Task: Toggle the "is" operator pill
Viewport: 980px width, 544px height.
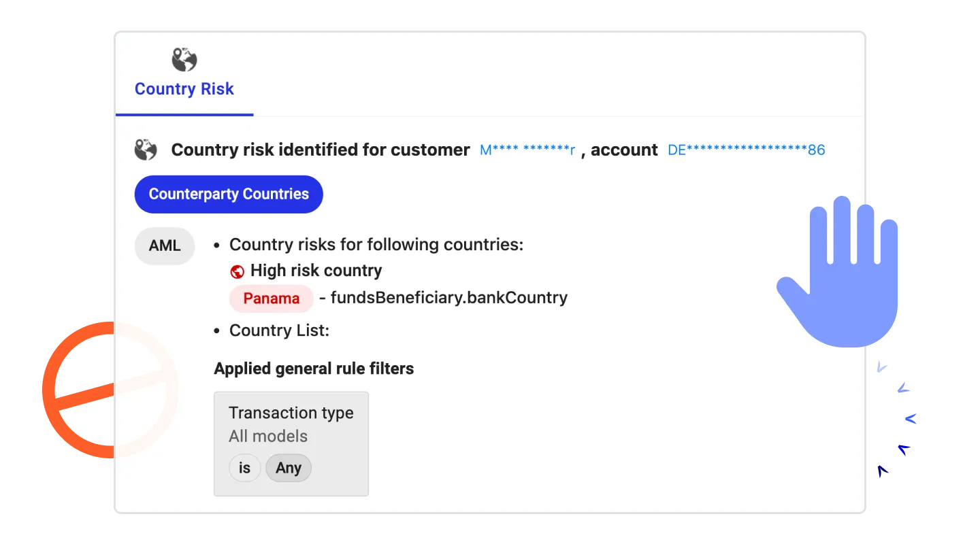Action: pyautogui.click(x=244, y=469)
